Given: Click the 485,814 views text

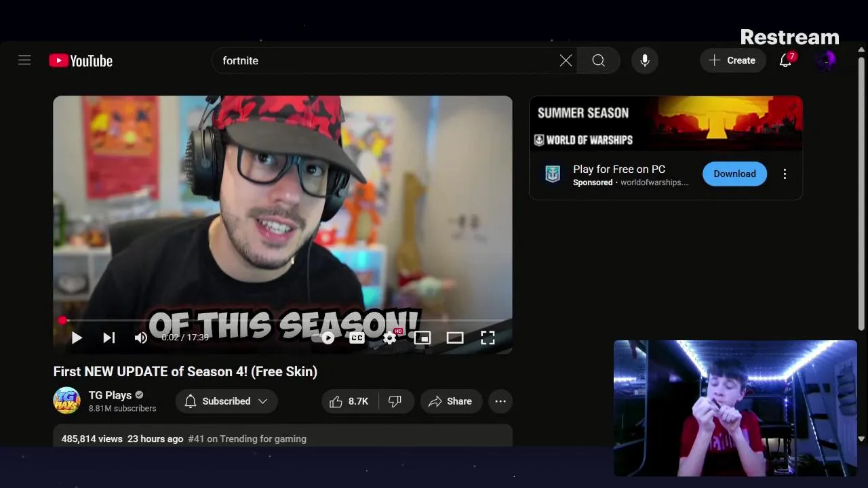Looking at the screenshot, I should tap(92, 439).
